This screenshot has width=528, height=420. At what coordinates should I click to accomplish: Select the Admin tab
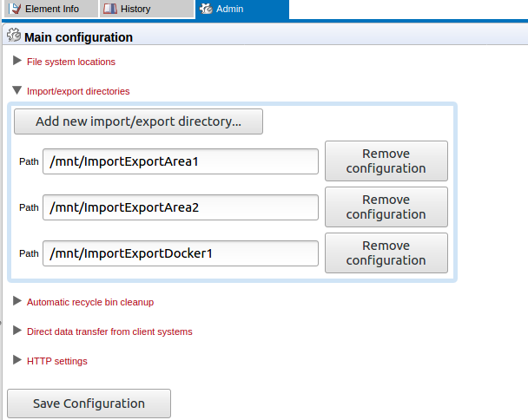(x=242, y=9)
